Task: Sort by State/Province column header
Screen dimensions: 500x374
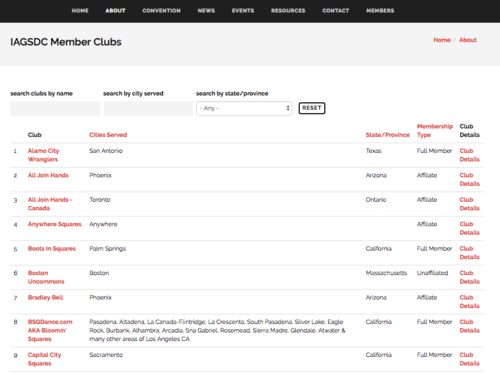Action: [388, 135]
